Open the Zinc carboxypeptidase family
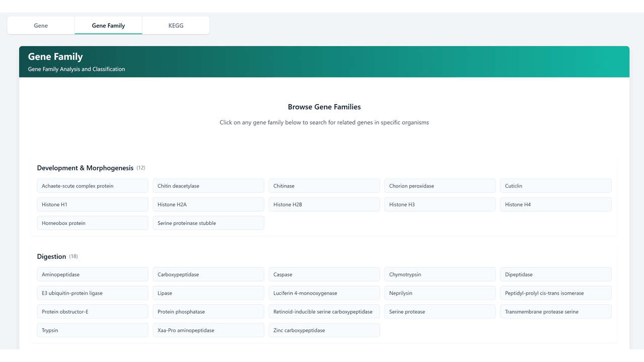Screen dimensions: 644x362 click(x=324, y=330)
